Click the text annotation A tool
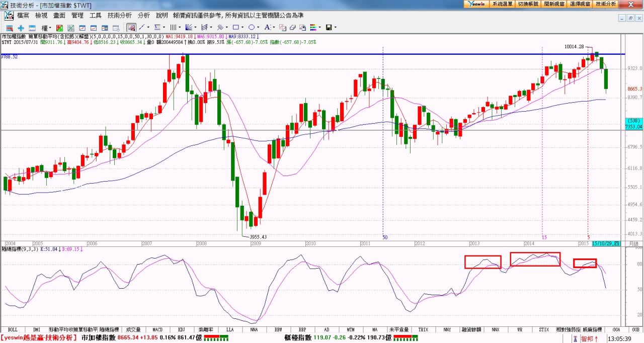 267,27
